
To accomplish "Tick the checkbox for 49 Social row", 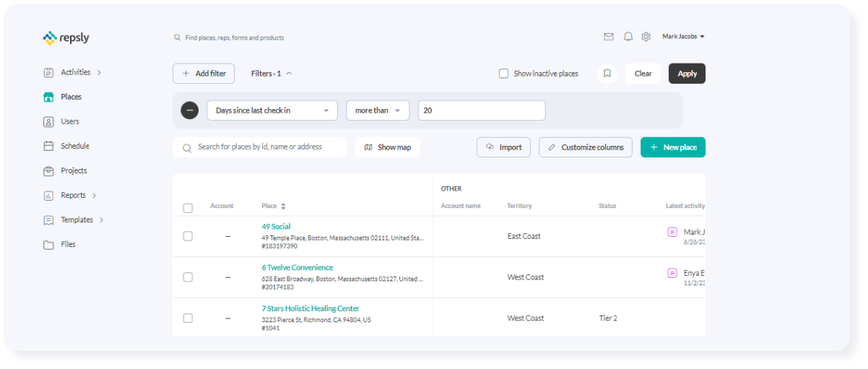I will (188, 236).
